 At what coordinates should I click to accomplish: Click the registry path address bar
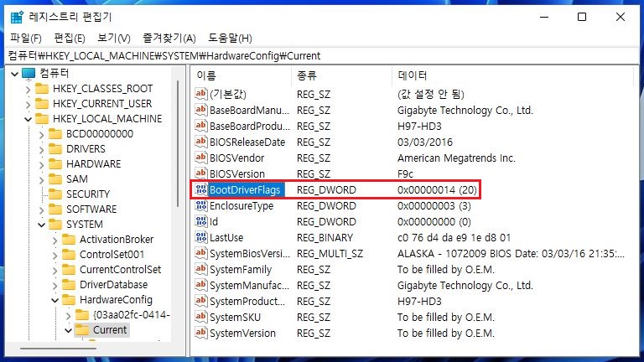pyautogui.click(x=322, y=56)
